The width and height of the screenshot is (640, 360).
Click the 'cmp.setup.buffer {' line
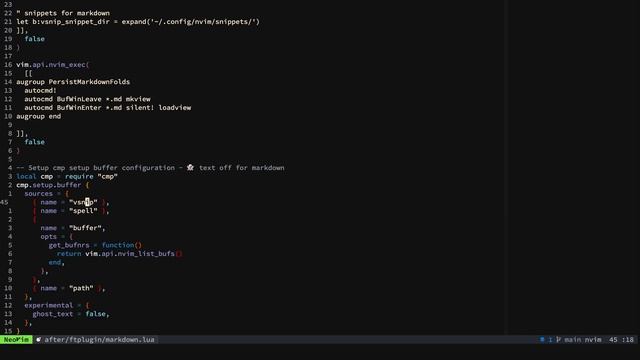coord(53,185)
